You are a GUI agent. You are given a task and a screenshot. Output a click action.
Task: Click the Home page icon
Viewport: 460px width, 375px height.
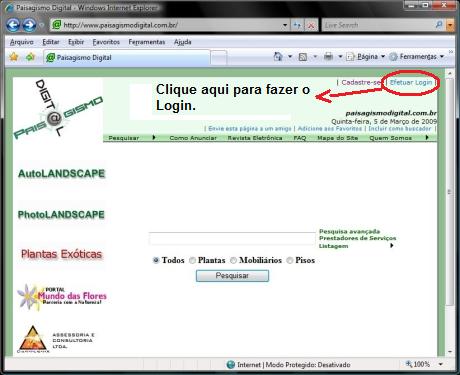click(x=278, y=57)
